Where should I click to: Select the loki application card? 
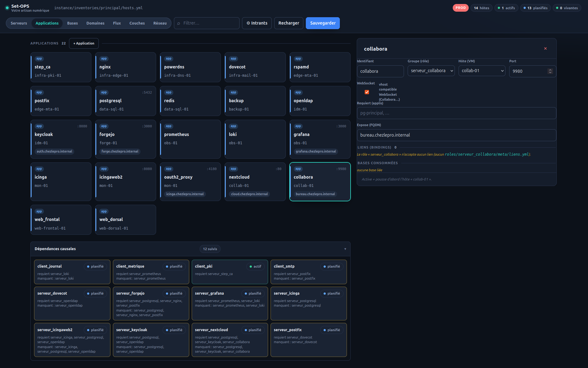(x=255, y=139)
